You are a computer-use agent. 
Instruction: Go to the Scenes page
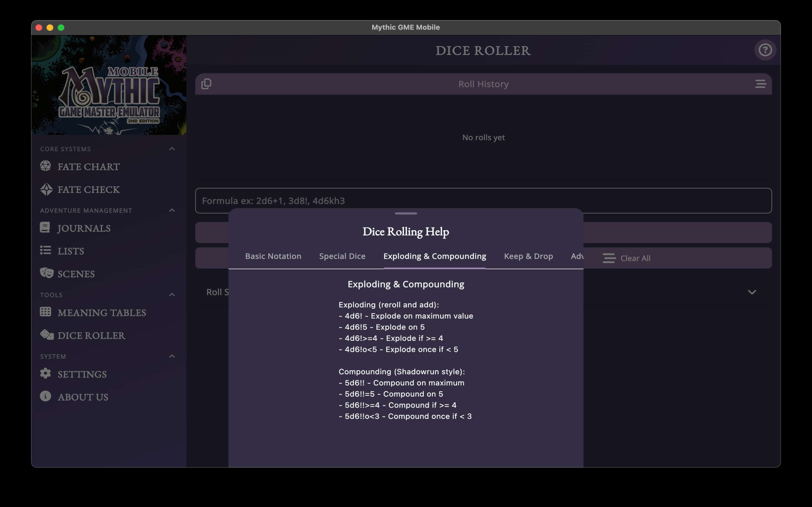click(x=76, y=274)
